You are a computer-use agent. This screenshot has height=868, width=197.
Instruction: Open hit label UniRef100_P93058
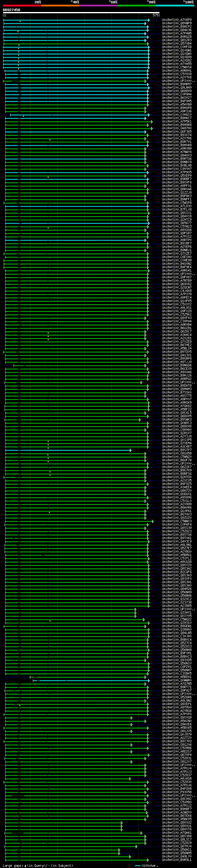click(177, 793)
